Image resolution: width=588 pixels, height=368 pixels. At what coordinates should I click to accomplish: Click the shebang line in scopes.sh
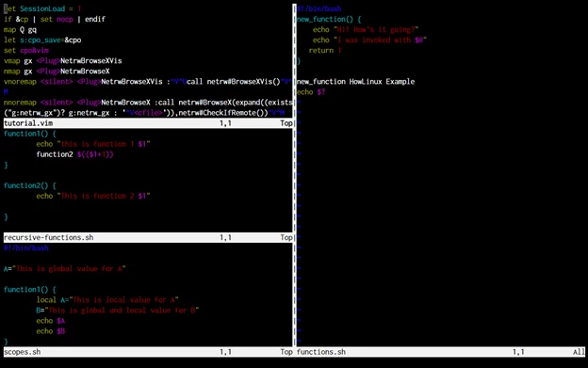(x=26, y=248)
